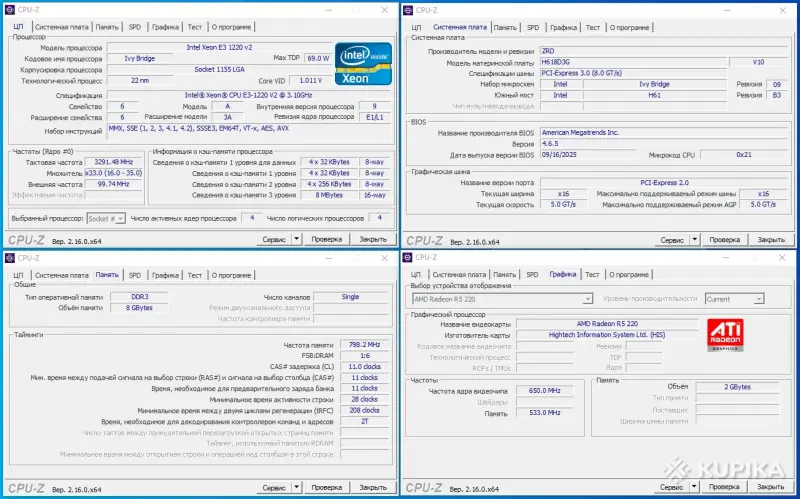Switch to ЦП tab in the mainboard window
This screenshot has width=800, height=499.
pos(416,28)
